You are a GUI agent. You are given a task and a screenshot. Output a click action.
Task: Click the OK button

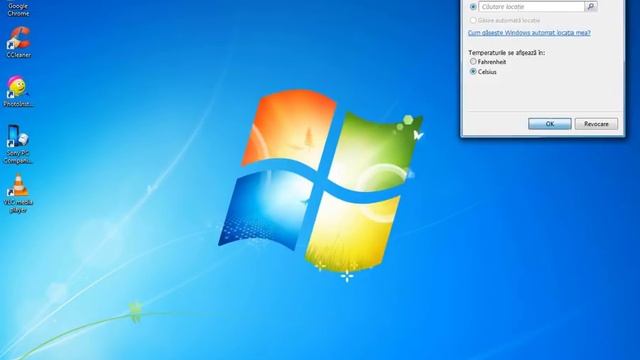549,124
